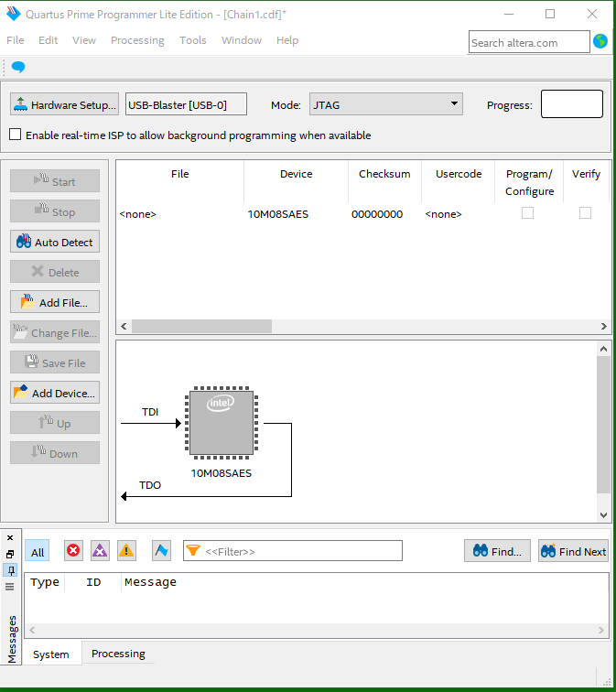
Task: Open the Edit menu
Action: [x=49, y=40]
